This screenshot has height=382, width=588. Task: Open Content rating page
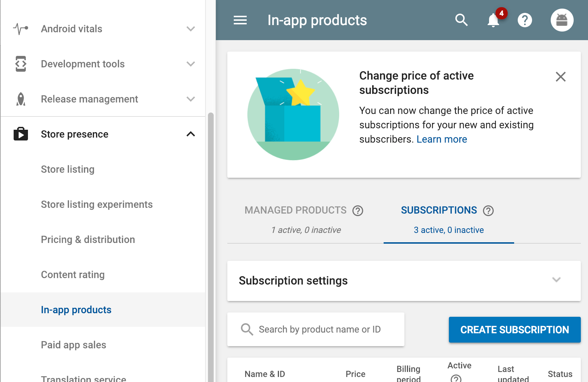[x=73, y=274]
